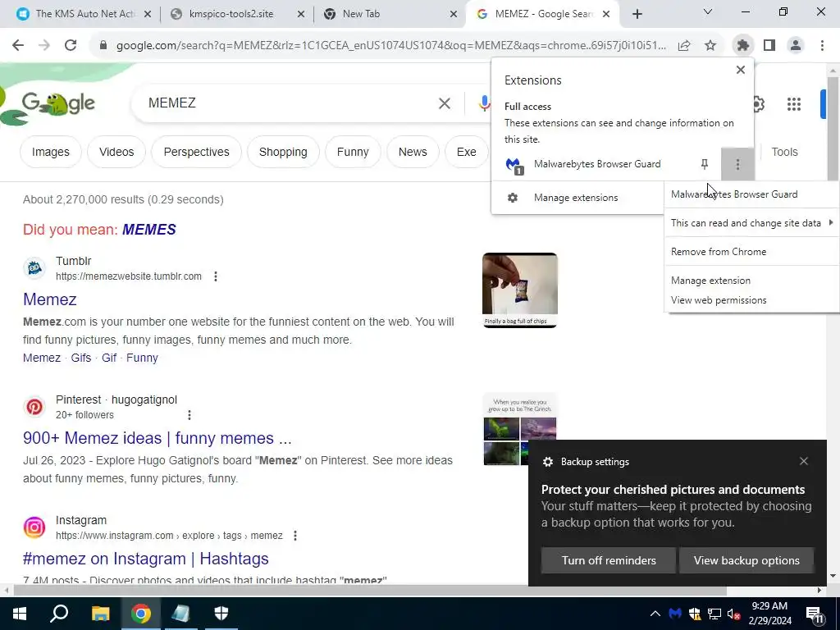This screenshot has height=630, width=840.
Task: Open more options for Pinterest result
Action: (x=189, y=415)
